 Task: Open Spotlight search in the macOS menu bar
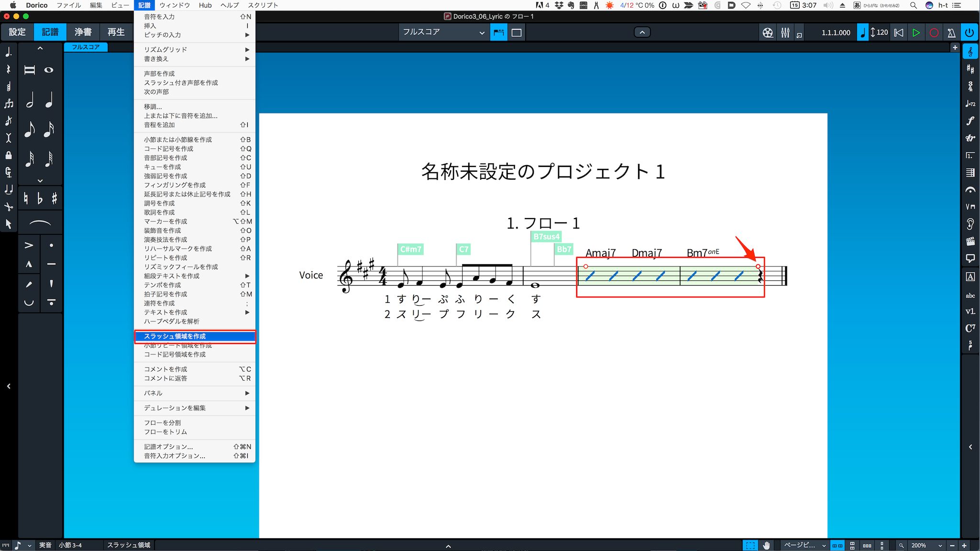(x=914, y=5)
